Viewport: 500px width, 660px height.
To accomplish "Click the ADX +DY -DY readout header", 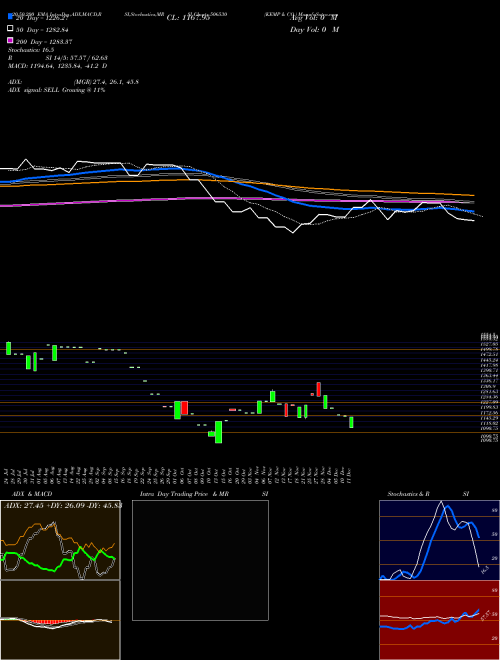I will click(x=63, y=505).
